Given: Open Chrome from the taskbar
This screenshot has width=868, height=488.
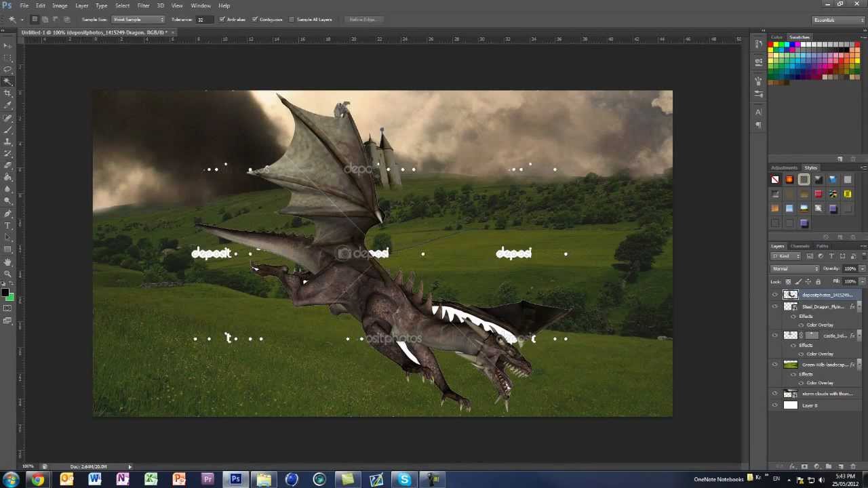Looking at the screenshot, I should pos(38,480).
